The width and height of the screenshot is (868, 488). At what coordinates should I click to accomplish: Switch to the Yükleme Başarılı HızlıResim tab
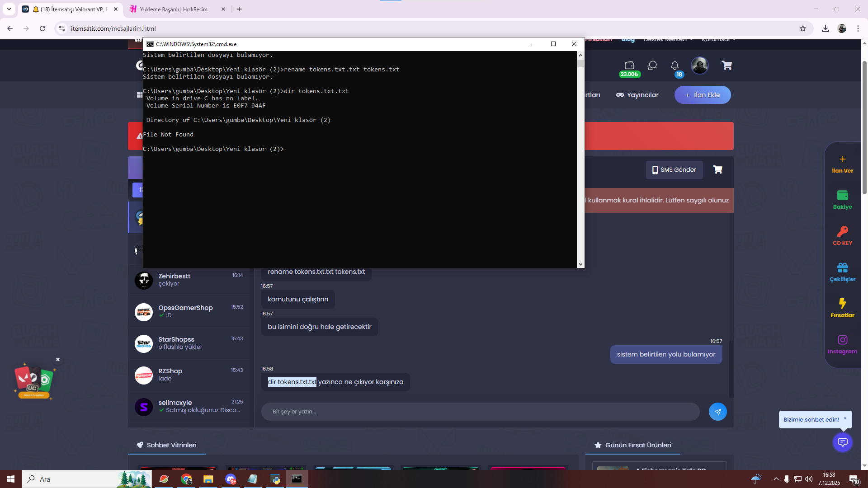tap(174, 9)
